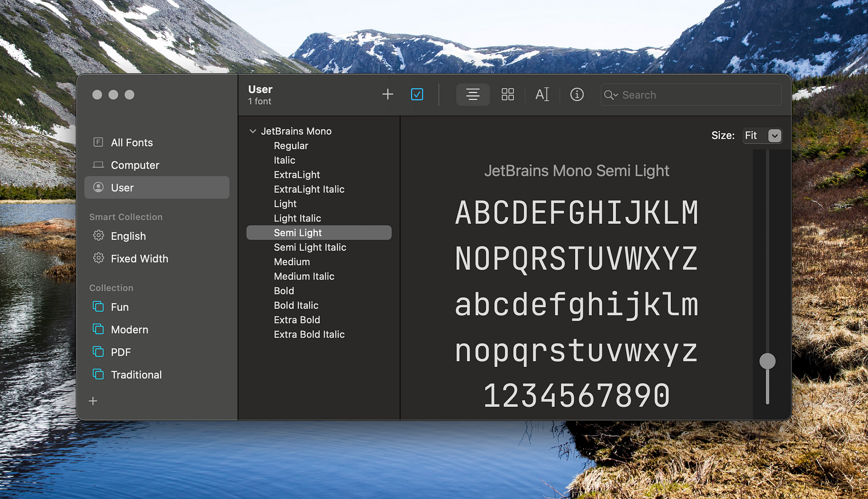Select the ExtraLight Italic style
Screen dimensions: 868x499
point(309,189)
